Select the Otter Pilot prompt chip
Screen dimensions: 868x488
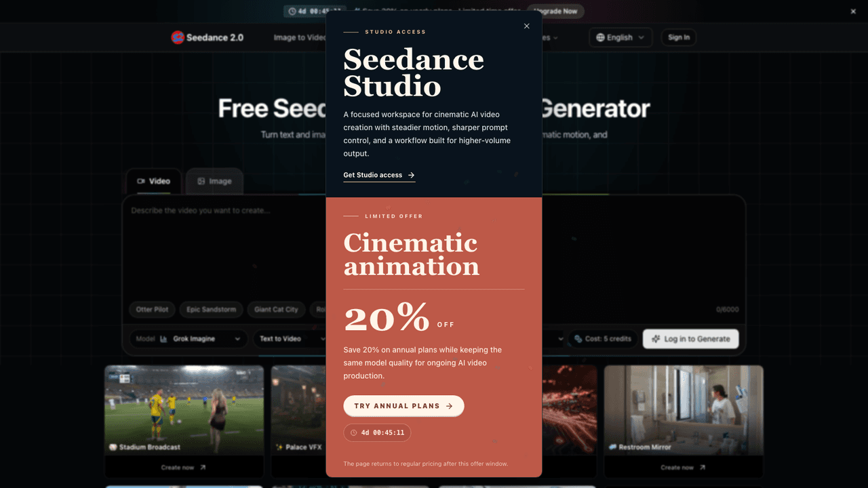[152, 310]
